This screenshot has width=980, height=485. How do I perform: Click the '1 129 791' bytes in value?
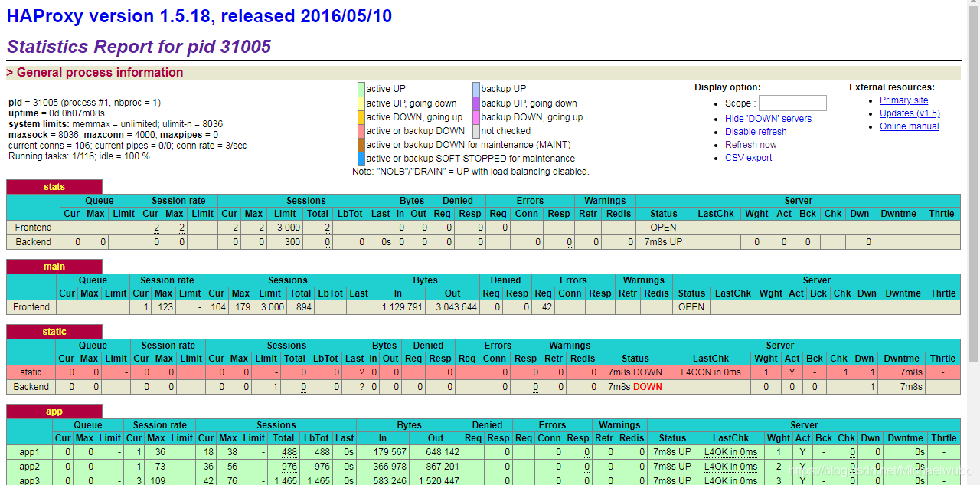coord(402,307)
